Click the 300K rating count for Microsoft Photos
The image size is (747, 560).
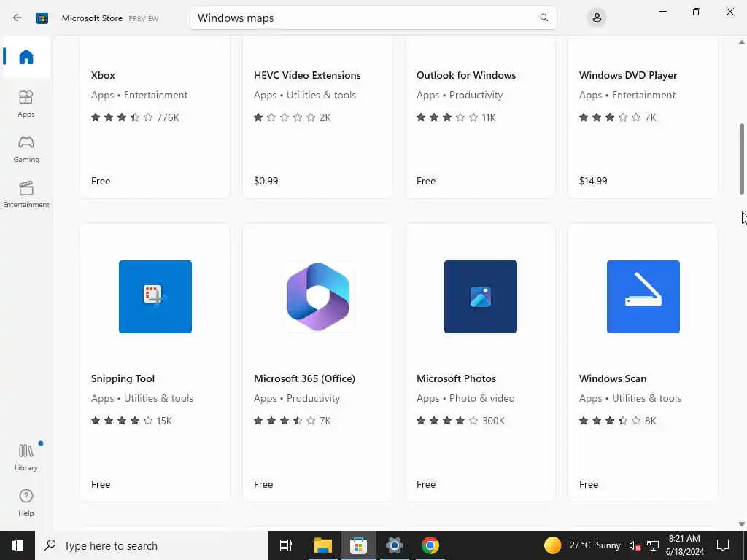pos(493,421)
